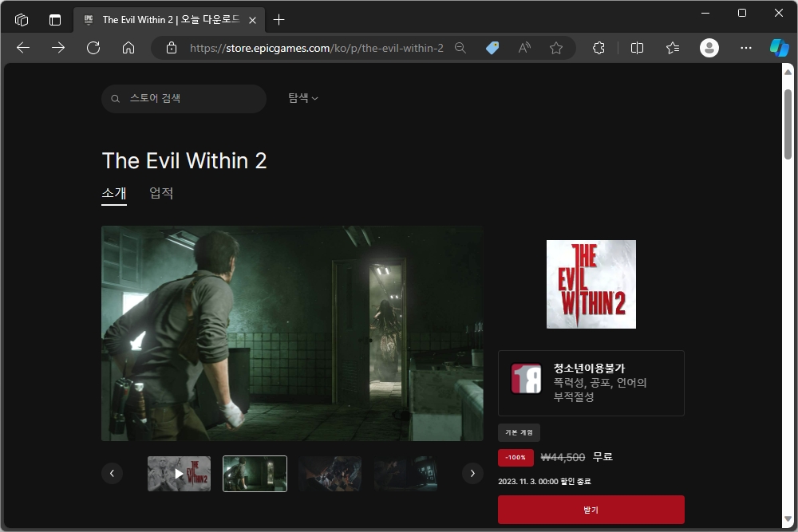Viewport: 798px width, 532px height.
Task: Select the 소개 tab
Action: [x=114, y=193]
